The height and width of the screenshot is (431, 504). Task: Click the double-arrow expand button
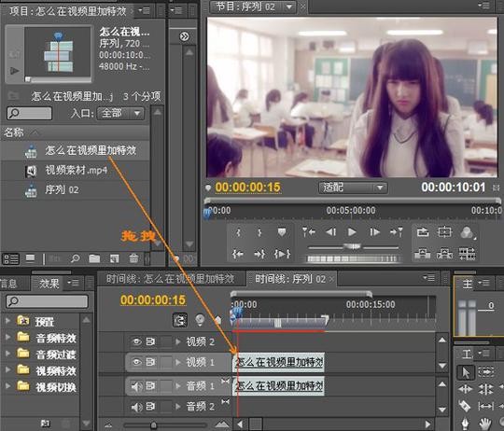tap(184, 36)
